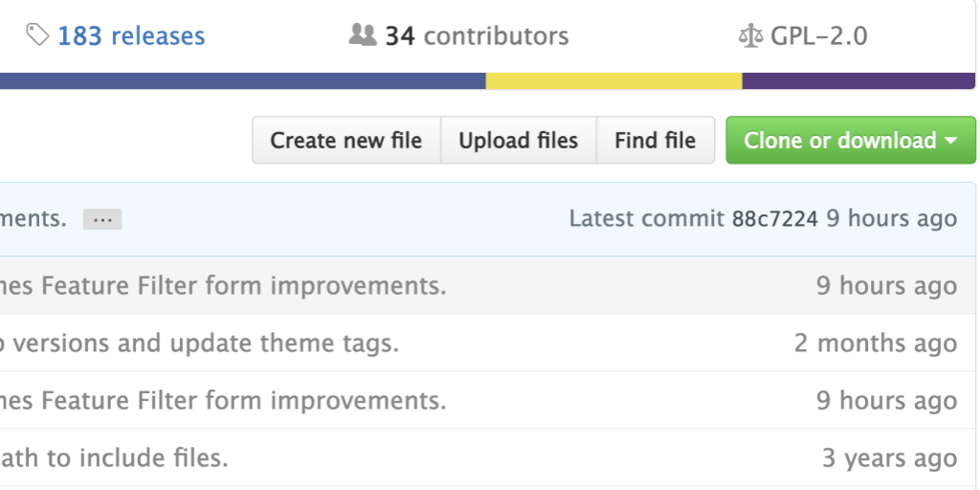Click the '2 months ago' timestamp
Screen dimensions: 980x490
[875, 343]
